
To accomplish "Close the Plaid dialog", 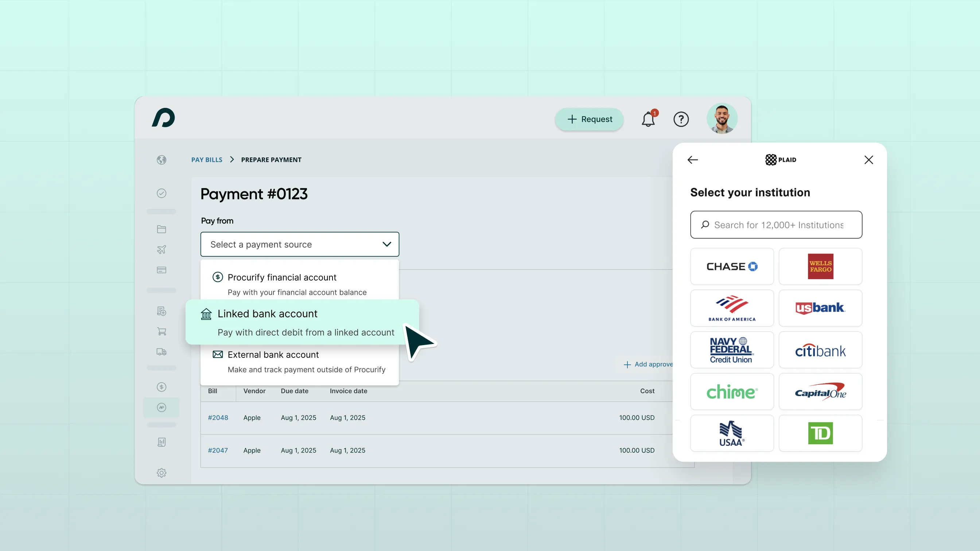I will tap(868, 160).
